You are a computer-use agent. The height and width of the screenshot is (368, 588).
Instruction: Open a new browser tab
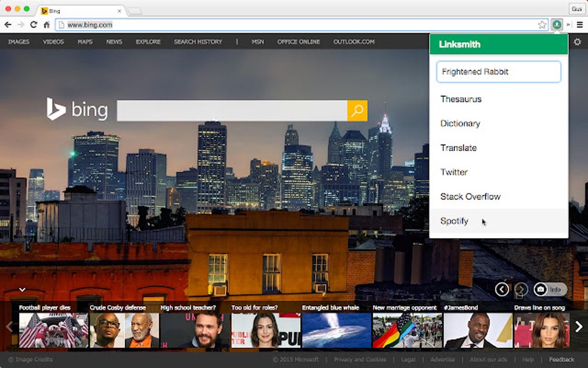pos(135,12)
